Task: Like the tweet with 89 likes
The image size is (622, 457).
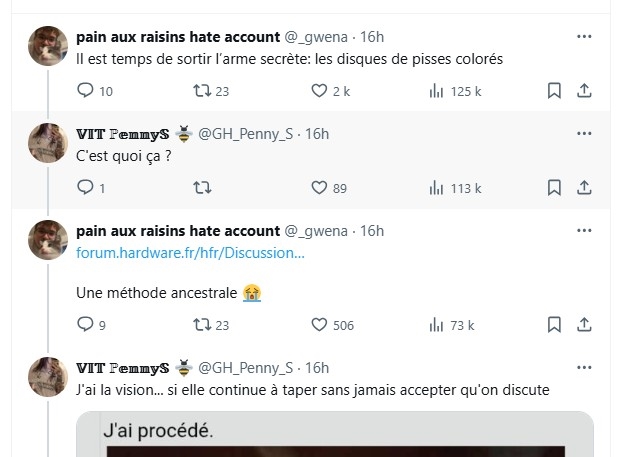Action: click(x=320, y=187)
